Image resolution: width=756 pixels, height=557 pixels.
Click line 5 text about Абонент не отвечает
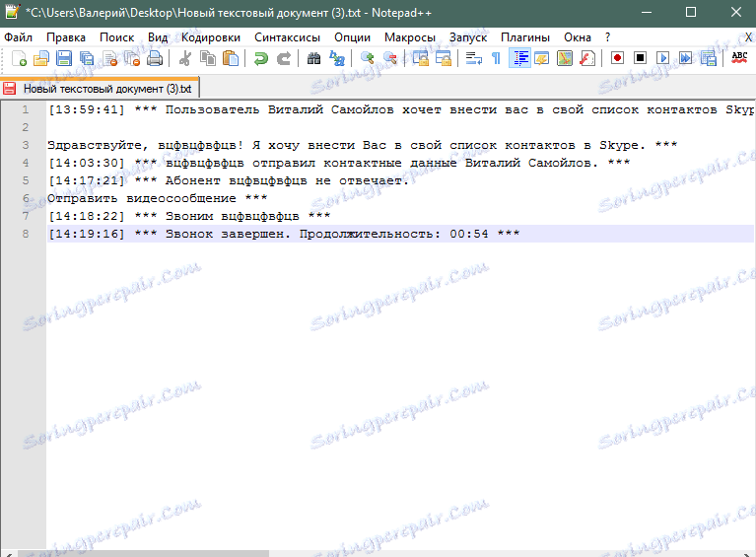[229, 180]
